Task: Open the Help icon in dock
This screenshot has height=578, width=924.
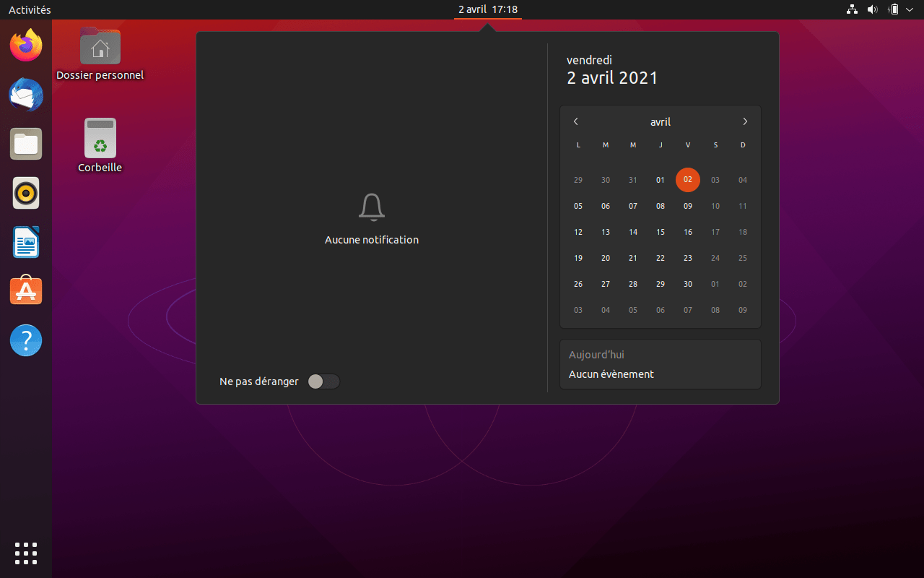Action: [26, 340]
